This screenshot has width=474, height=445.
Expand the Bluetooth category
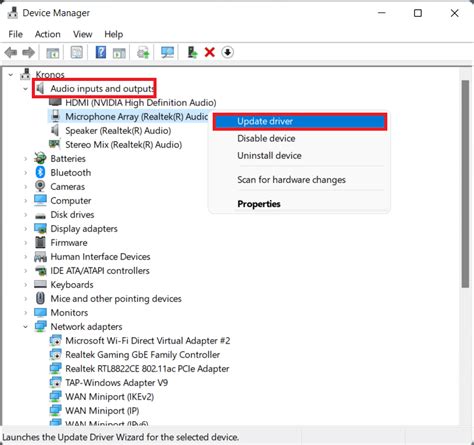[x=25, y=173]
